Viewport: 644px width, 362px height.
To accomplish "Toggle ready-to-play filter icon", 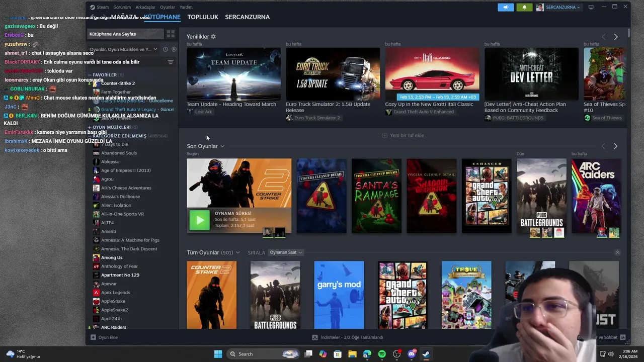I will coord(174,49).
